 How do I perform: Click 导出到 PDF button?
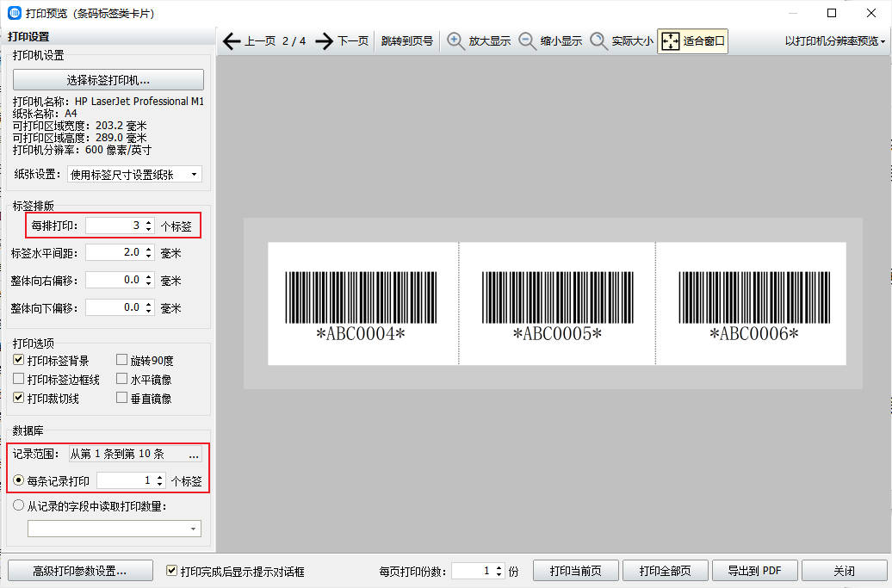(755, 571)
